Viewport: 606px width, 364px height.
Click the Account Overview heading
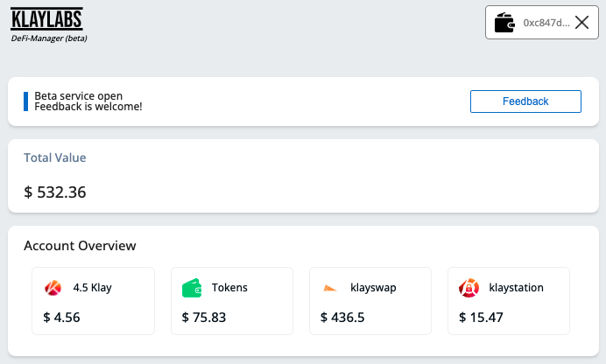coord(80,246)
